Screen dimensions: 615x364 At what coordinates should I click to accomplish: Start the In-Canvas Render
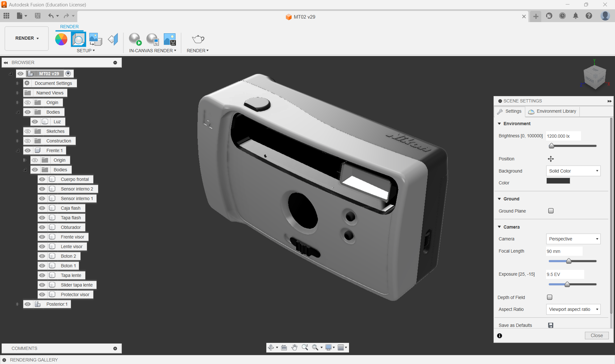click(135, 39)
